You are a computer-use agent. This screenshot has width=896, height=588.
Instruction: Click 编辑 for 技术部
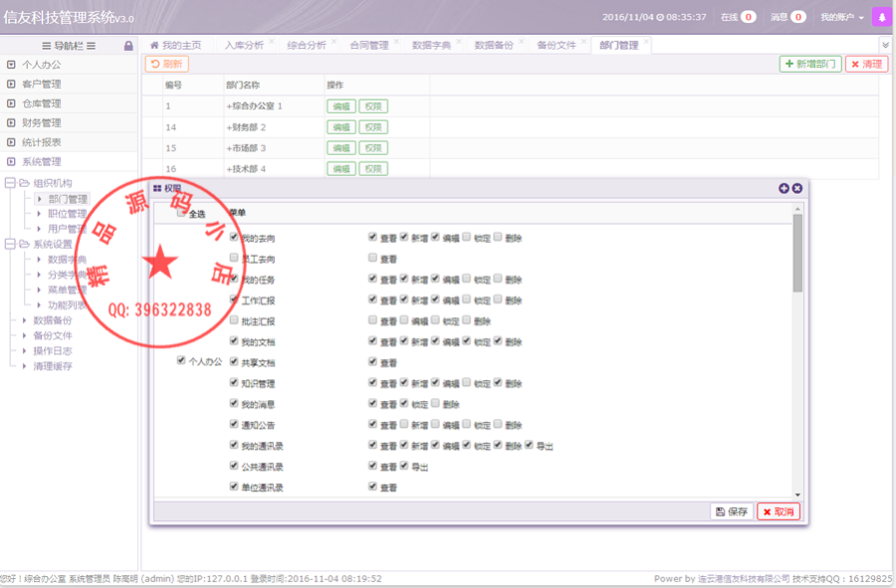pos(341,168)
